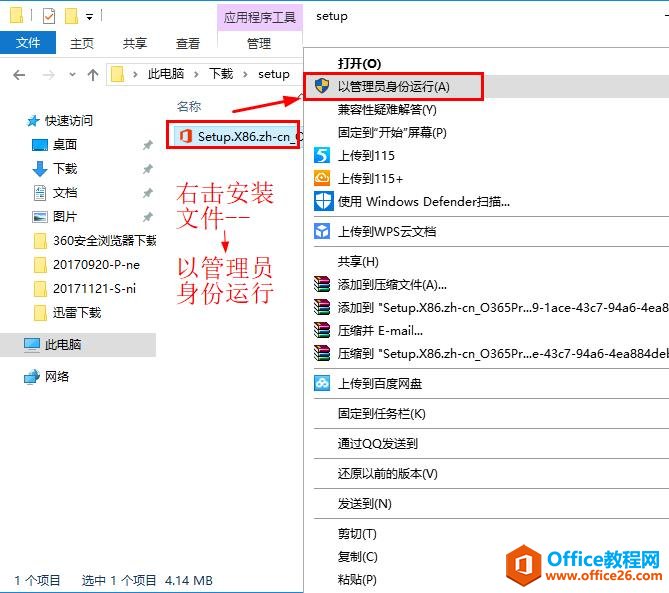The height and width of the screenshot is (593, 669).
Task: Switch to the 主页 ribbon tab
Action: coord(81,44)
